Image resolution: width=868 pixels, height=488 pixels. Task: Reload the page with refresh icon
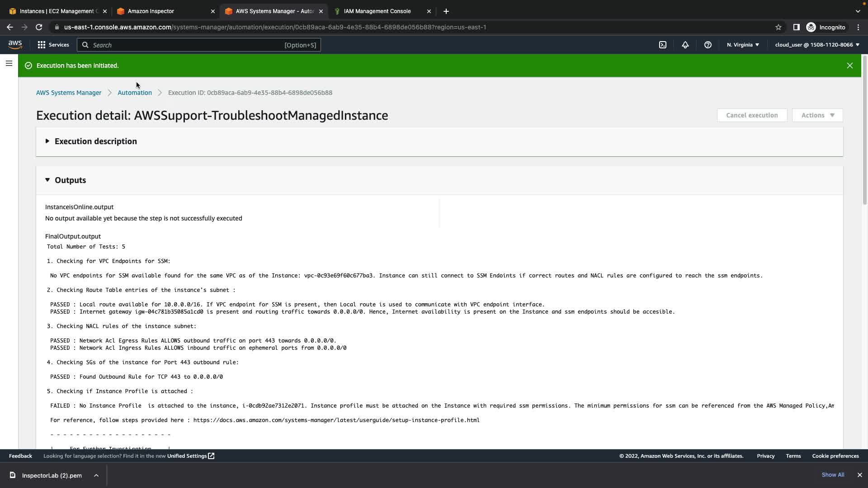coord(39,27)
